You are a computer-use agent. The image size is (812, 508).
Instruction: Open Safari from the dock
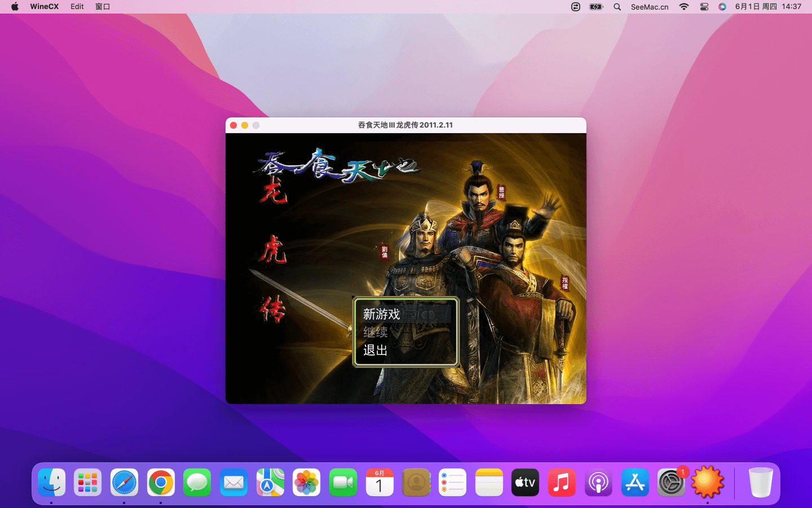click(124, 483)
